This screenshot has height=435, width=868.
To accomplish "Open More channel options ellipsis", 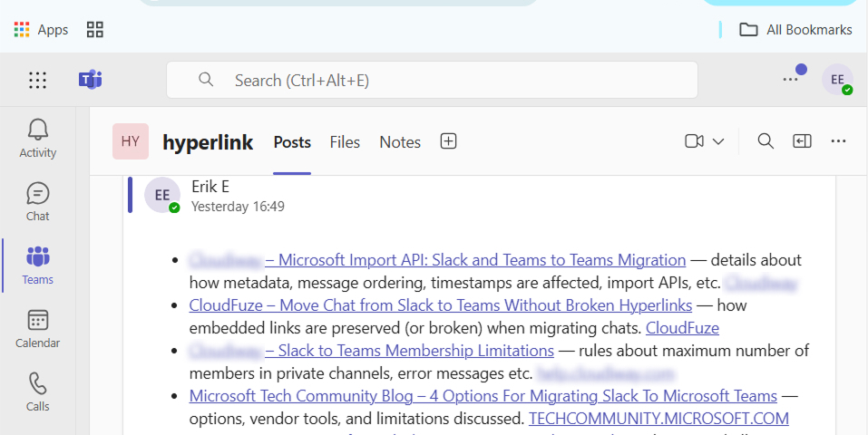I will pyautogui.click(x=839, y=141).
